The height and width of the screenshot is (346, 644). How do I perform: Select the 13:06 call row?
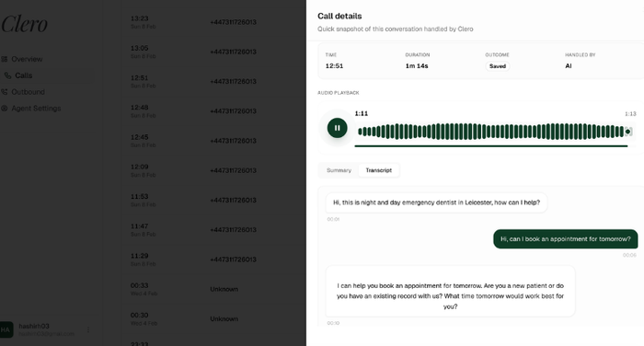point(213,52)
